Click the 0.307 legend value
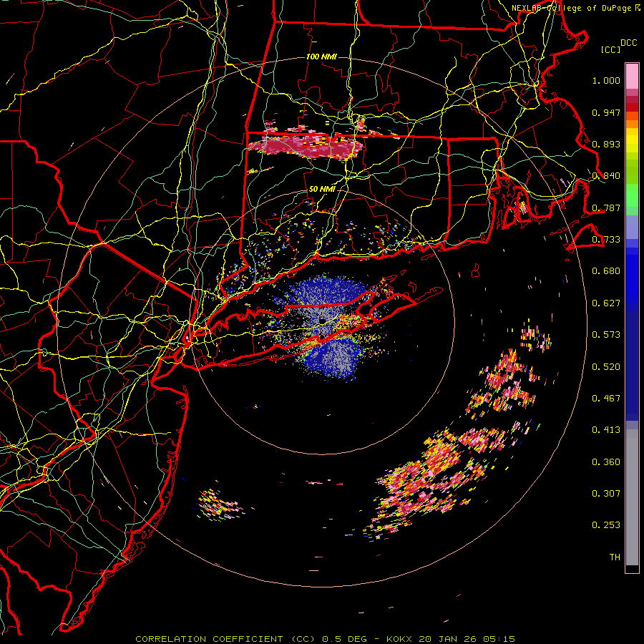Screen dimensions: 644x644 pos(606,494)
